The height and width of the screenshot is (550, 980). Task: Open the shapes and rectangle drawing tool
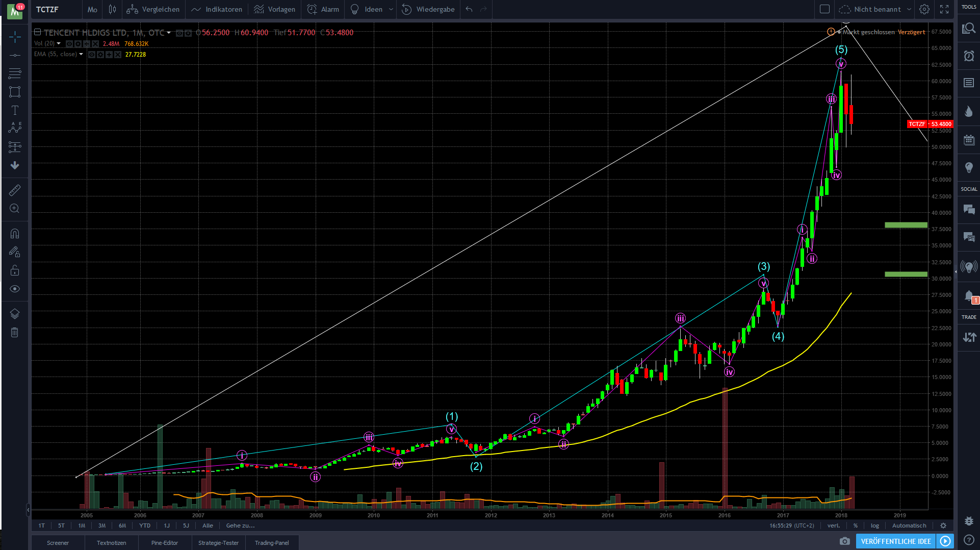[15, 92]
